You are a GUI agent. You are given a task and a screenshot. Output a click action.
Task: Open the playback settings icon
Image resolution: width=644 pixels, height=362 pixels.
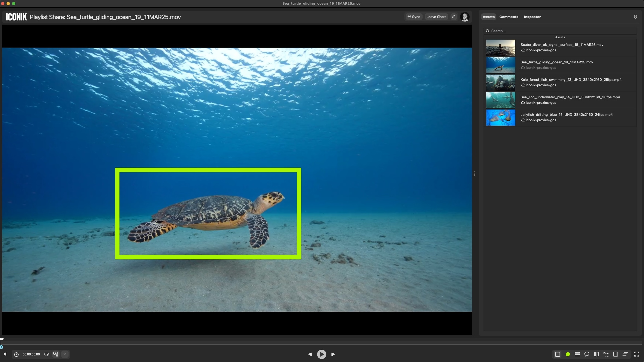[x=56, y=354]
